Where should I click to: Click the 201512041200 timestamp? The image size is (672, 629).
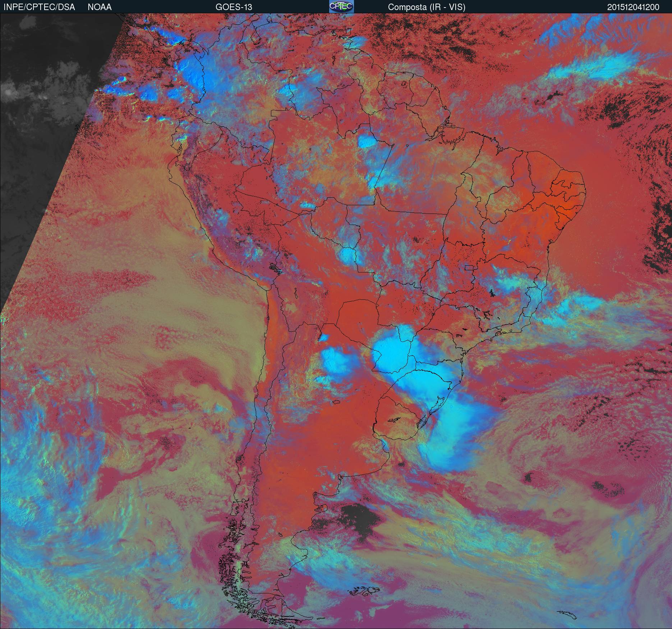(x=633, y=7)
